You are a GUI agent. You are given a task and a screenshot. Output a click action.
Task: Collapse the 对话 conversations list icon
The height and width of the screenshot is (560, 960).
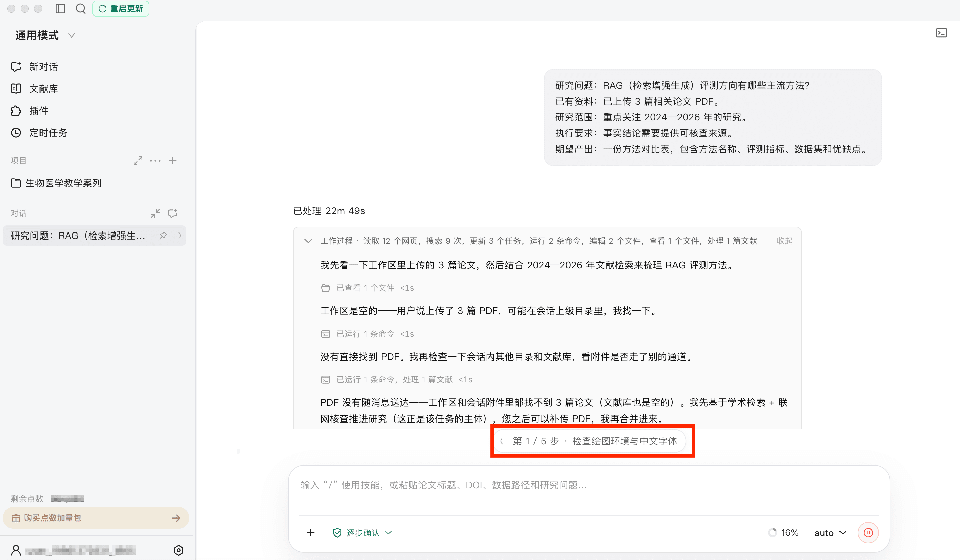(x=155, y=213)
